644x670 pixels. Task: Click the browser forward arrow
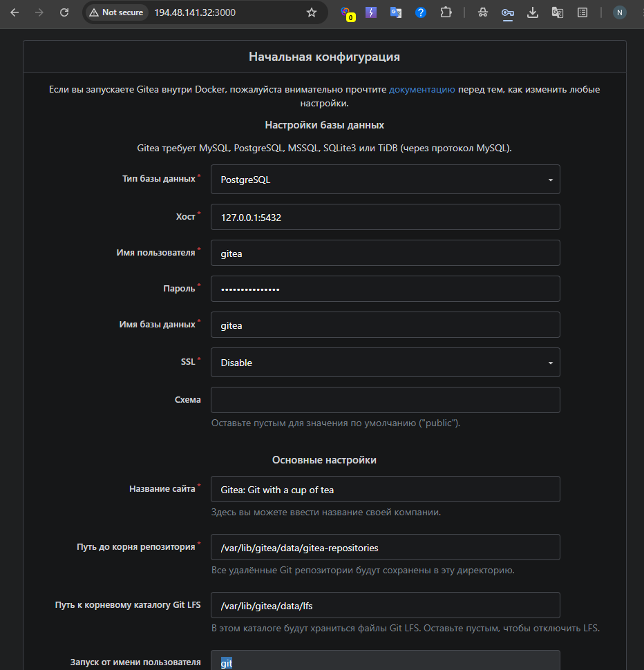[x=39, y=13]
